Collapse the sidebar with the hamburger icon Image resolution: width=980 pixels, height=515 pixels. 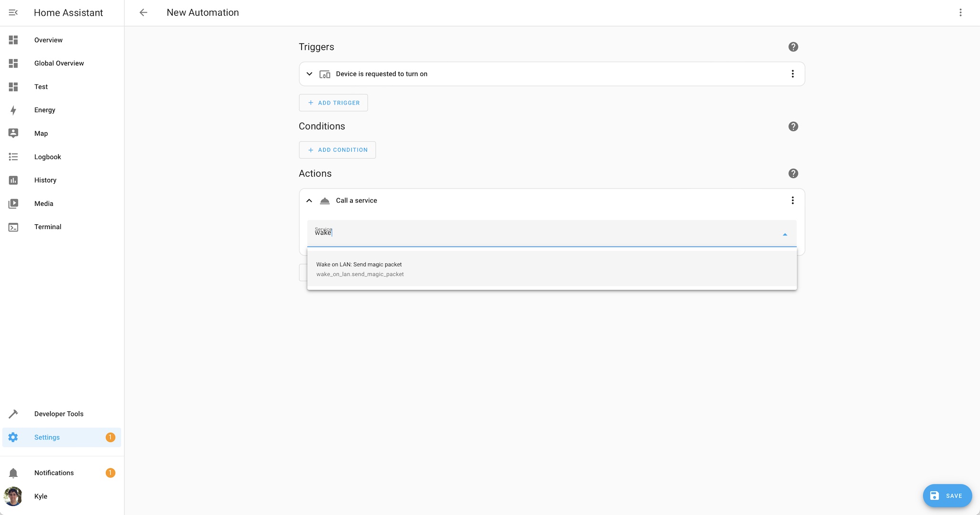click(13, 12)
